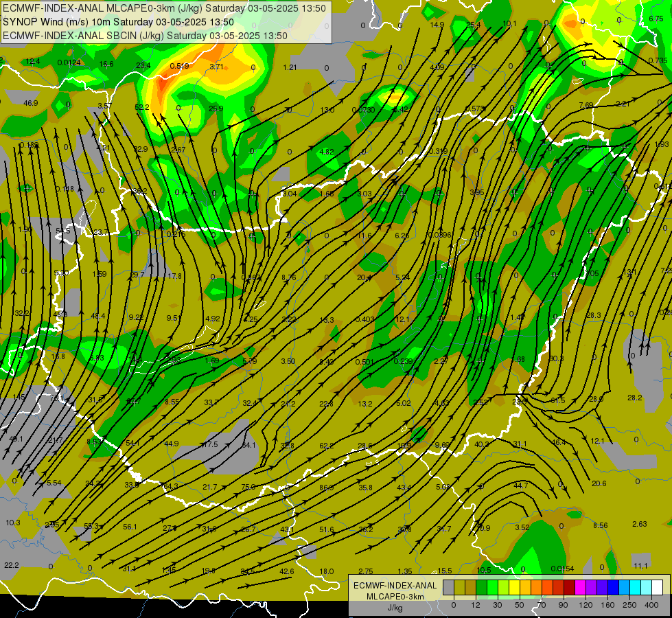
Task: Click the map value 54.5
Action: pos(62,231)
